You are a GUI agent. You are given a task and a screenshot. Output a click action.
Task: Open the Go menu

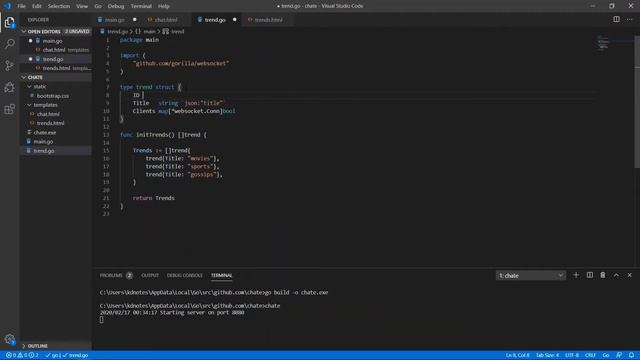pos(98,6)
